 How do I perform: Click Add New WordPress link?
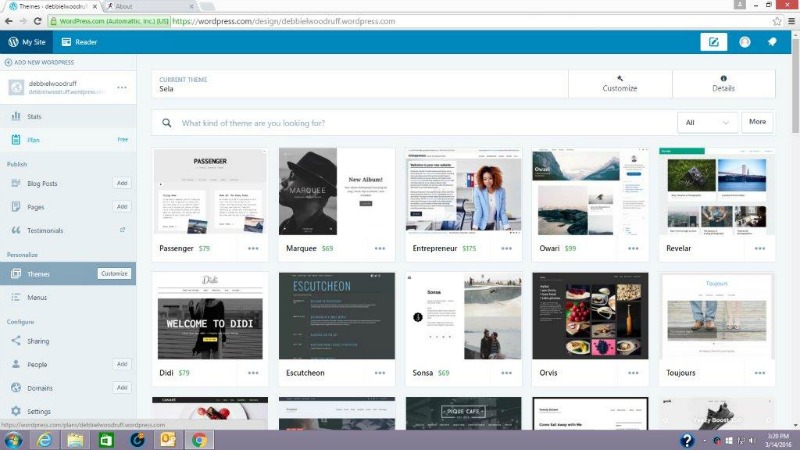[x=39, y=62]
